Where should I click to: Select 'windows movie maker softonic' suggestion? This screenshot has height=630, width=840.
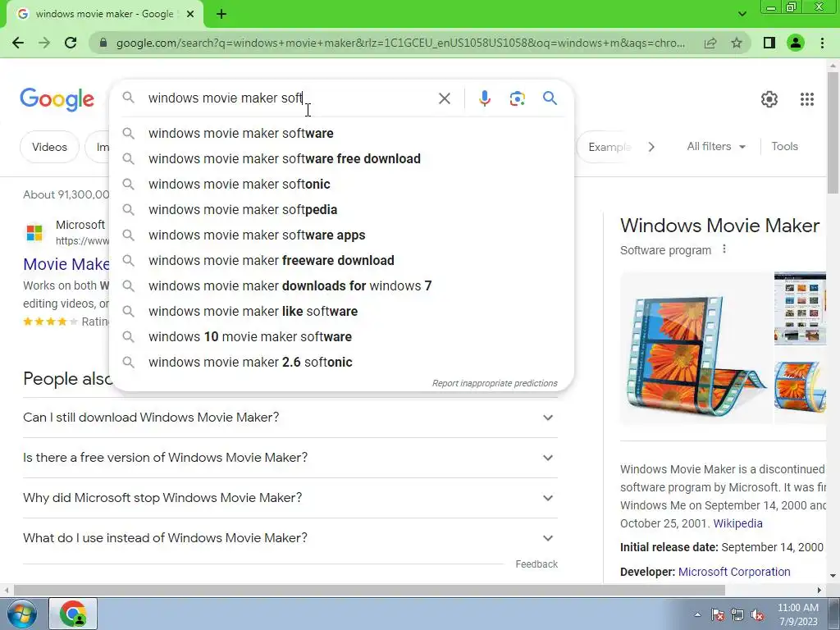pos(341,185)
